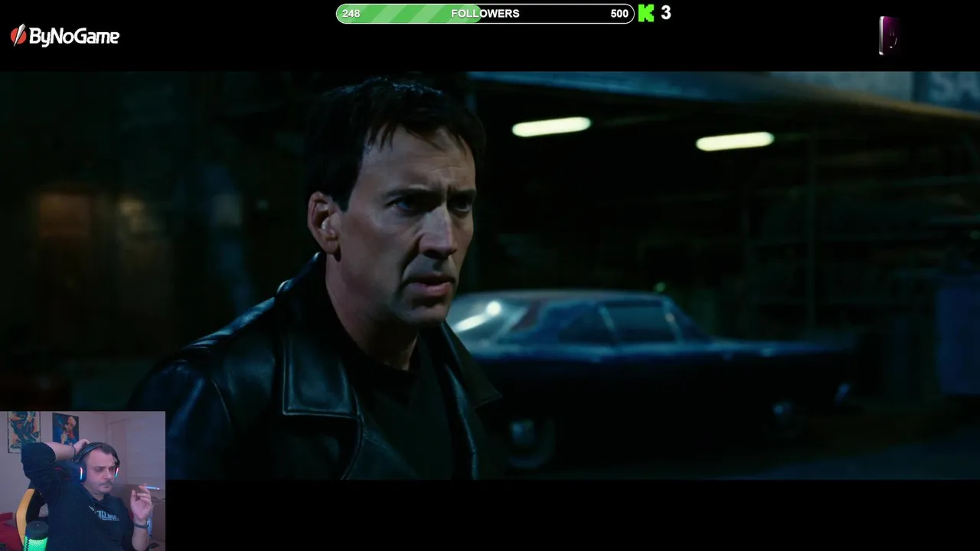This screenshot has height=551, width=980.
Task: Click the main movie video frame
Action: (490, 275)
